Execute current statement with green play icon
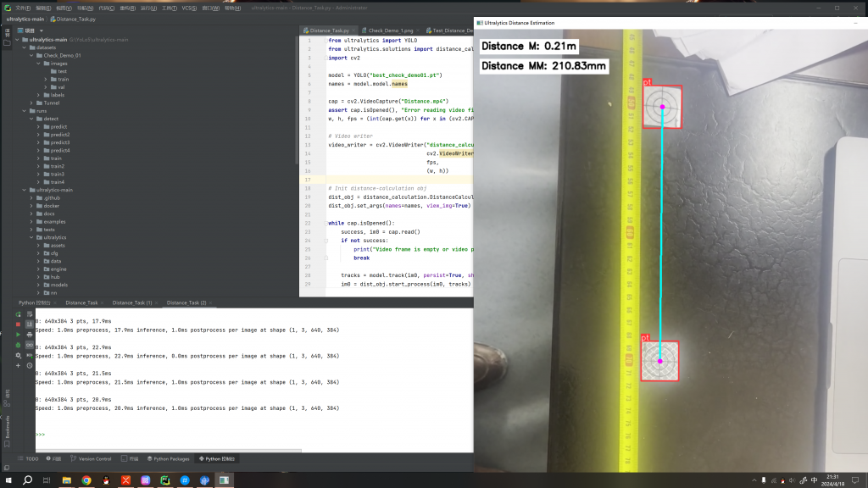This screenshot has height=488, width=868. pos(18,335)
